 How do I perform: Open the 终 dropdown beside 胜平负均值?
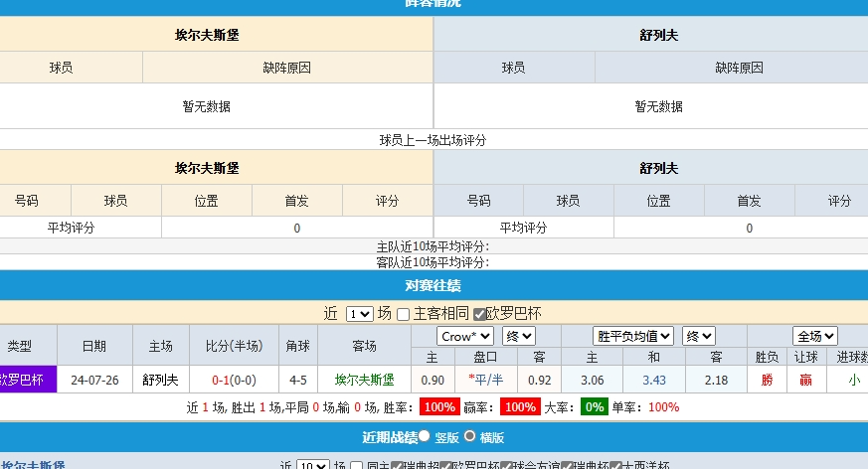(699, 336)
